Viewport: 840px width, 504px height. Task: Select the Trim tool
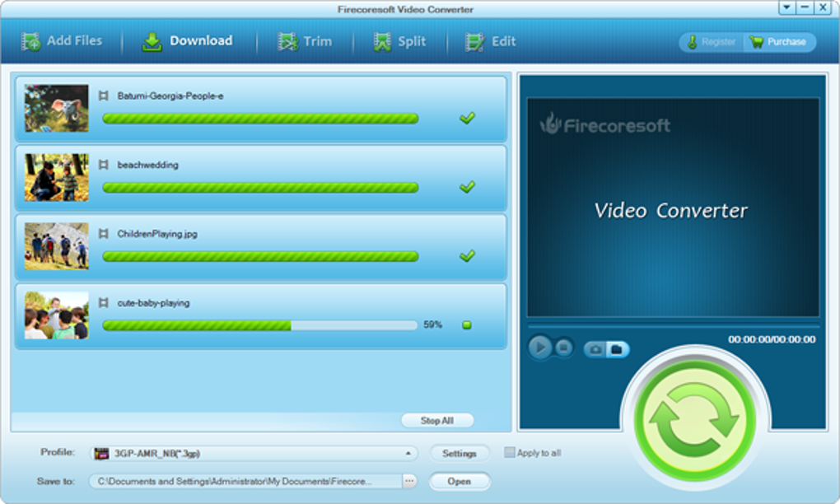pos(304,41)
